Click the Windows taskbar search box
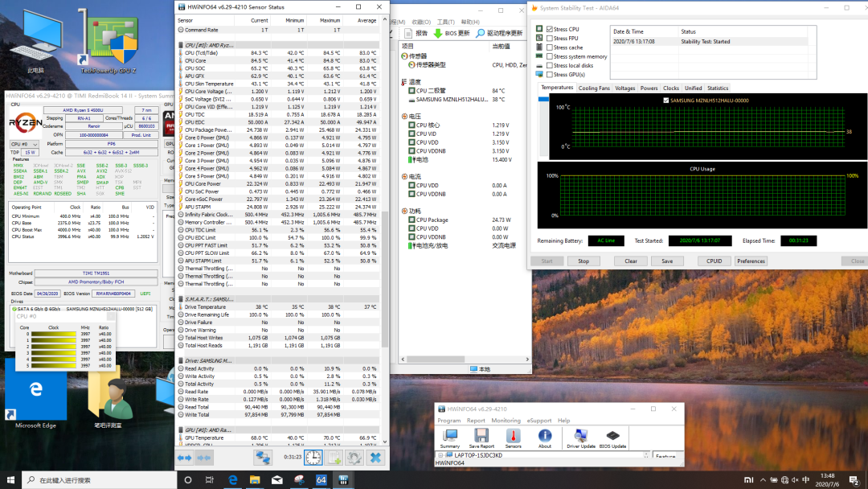 (x=100, y=479)
